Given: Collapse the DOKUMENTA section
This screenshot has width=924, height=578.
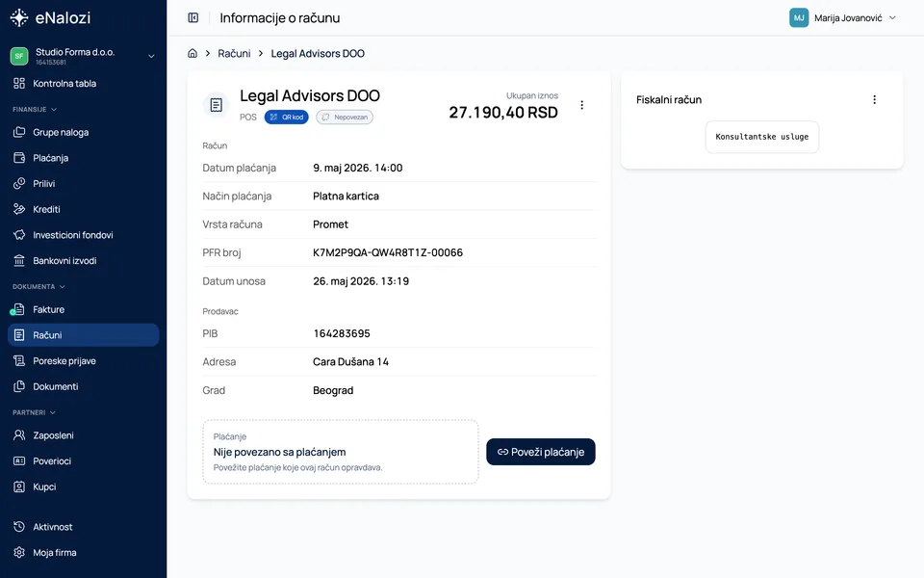Looking at the screenshot, I should (38, 287).
